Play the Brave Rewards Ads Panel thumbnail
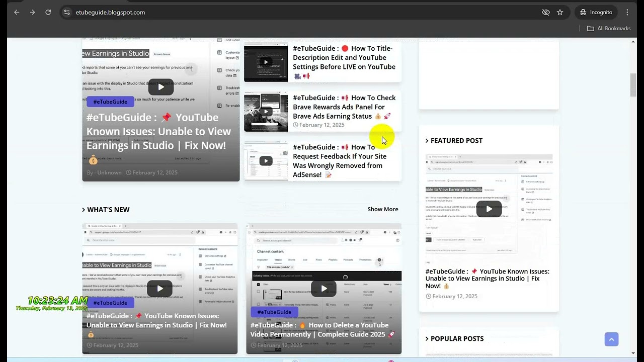The width and height of the screenshot is (644, 362). 266,112
